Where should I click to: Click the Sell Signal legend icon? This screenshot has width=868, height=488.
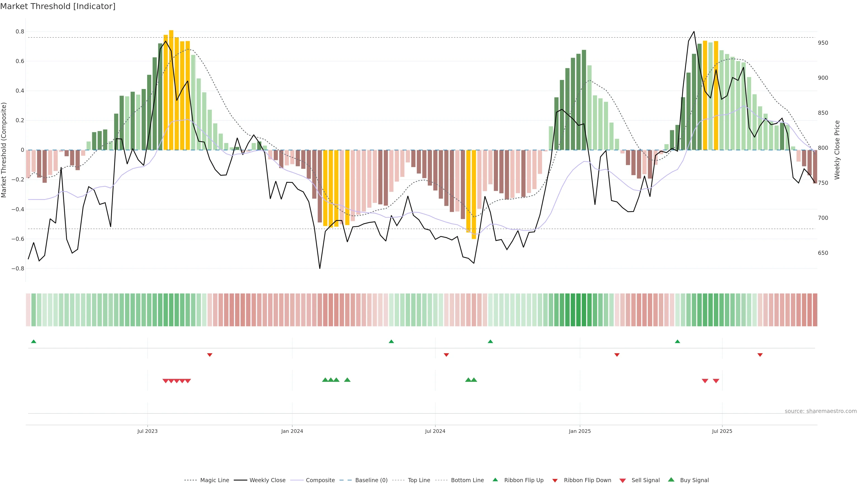click(x=623, y=481)
